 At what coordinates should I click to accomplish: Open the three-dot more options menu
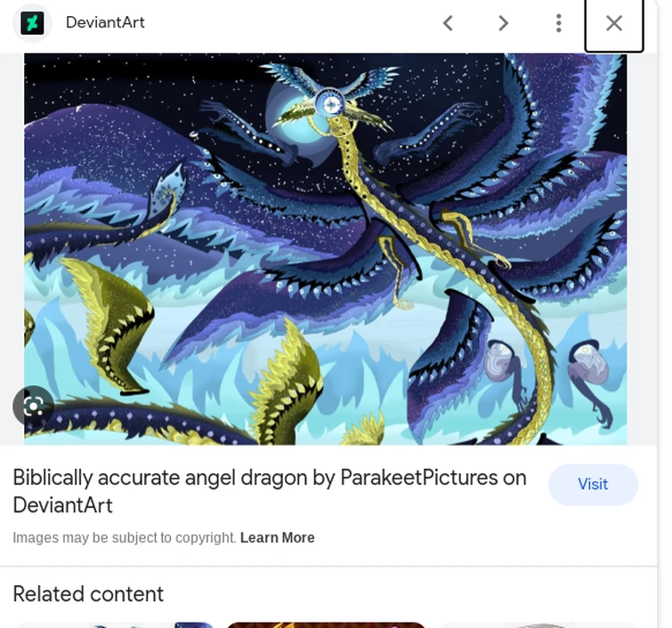click(x=558, y=23)
